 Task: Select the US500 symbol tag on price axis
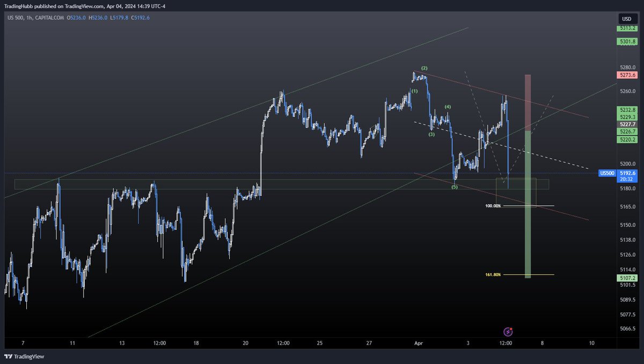(607, 173)
